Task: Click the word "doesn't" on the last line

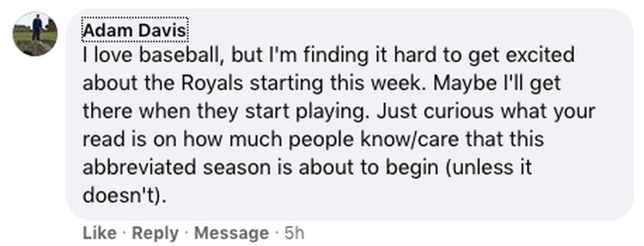Action: tap(118, 196)
